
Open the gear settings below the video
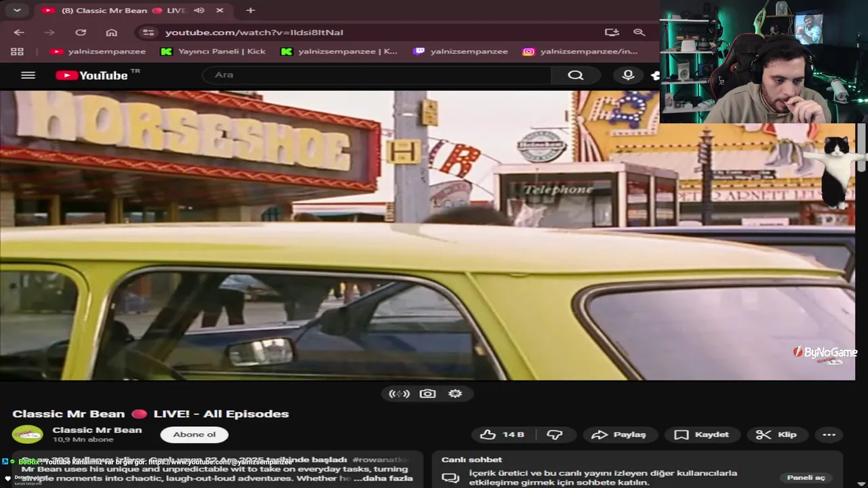coord(455,394)
